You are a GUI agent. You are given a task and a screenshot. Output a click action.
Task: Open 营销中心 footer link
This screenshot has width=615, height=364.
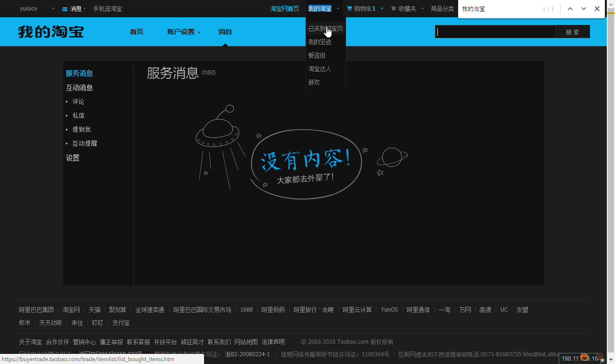click(84, 342)
